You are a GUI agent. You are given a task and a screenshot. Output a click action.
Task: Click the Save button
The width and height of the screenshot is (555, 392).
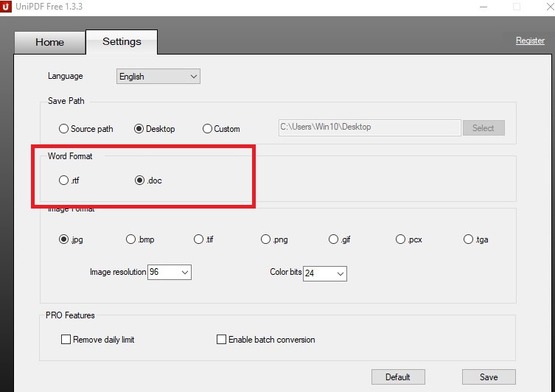[x=489, y=377]
